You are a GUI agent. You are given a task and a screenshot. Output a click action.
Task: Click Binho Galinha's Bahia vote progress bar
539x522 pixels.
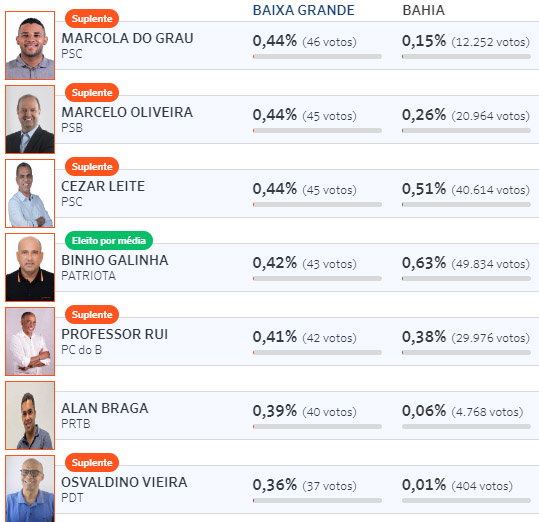(x=466, y=278)
